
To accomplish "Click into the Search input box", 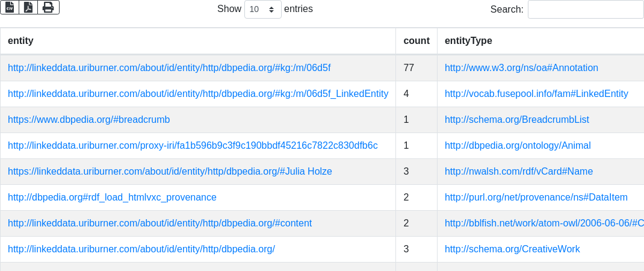I will pos(585,10).
